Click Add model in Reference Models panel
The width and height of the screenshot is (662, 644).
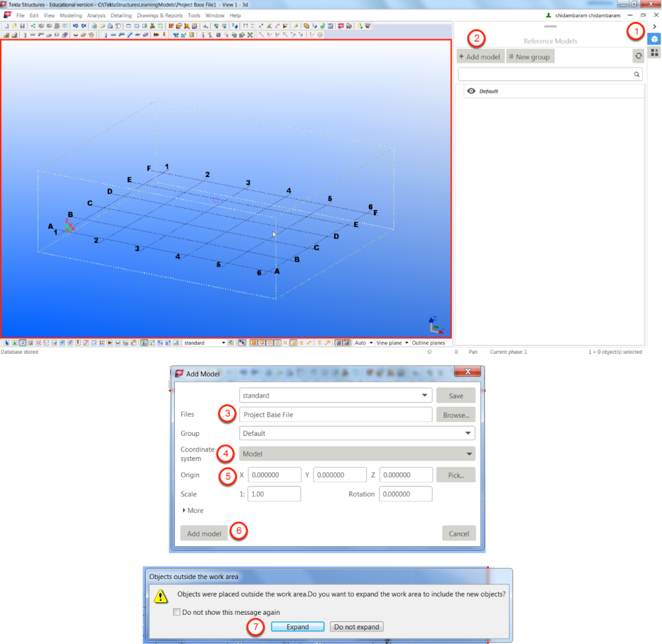click(480, 56)
